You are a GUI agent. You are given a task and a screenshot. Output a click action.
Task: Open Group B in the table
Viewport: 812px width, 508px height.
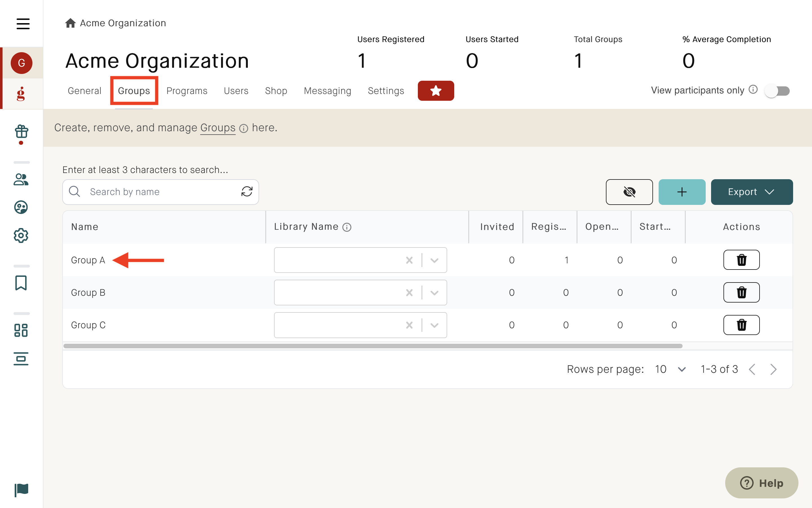point(88,293)
